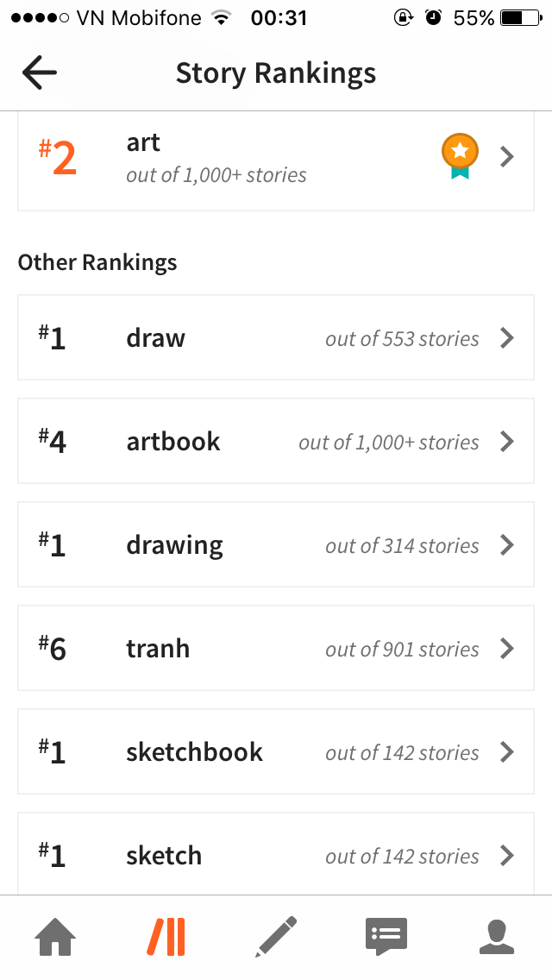This screenshot has height=980, width=552.
Task: Tap the battery status icon
Action: 521,18
